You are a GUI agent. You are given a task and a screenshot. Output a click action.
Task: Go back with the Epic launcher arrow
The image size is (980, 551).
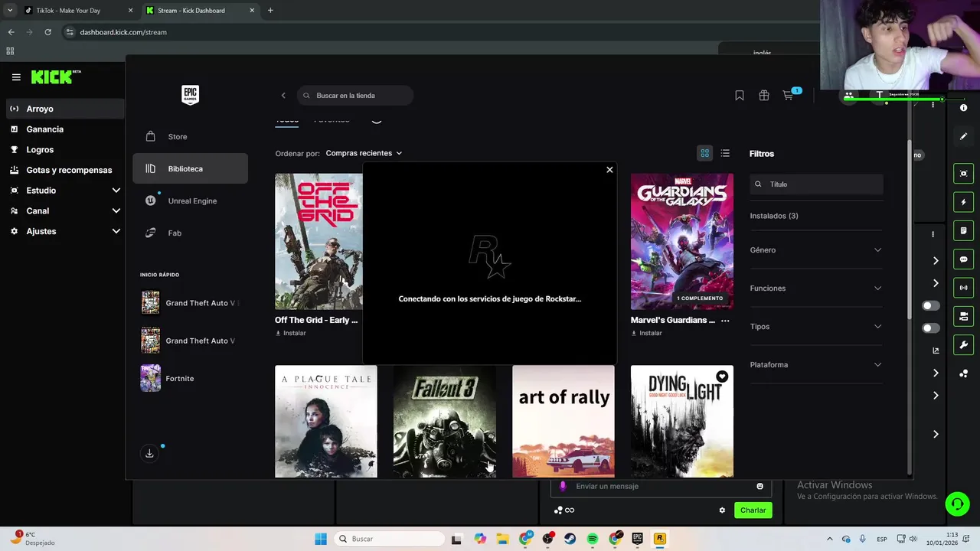coord(283,96)
